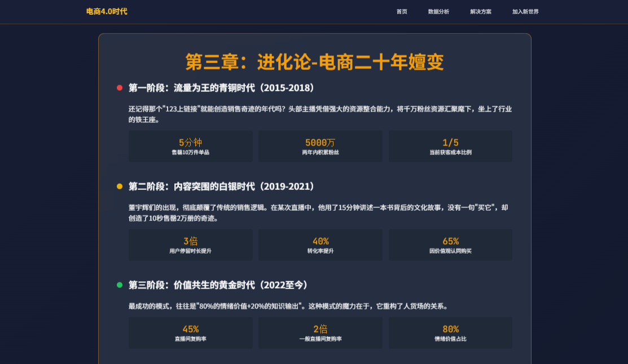Click the 5000万 两年内积累粉丝 stat card
This screenshot has height=364, width=628.
pyautogui.click(x=320, y=147)
